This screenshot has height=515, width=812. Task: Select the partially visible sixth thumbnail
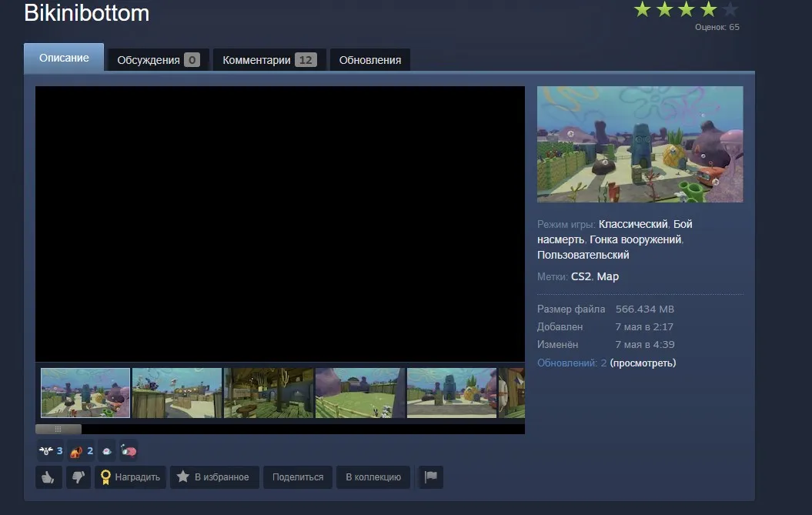(x=512, y=393)
